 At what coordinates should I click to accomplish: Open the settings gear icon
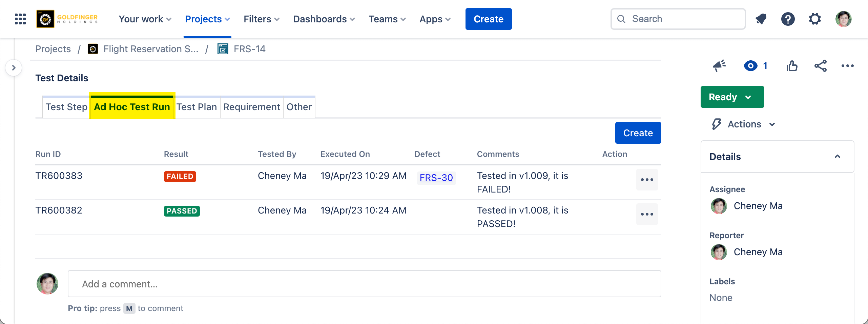pyautogui.click(x=815, y=19)
